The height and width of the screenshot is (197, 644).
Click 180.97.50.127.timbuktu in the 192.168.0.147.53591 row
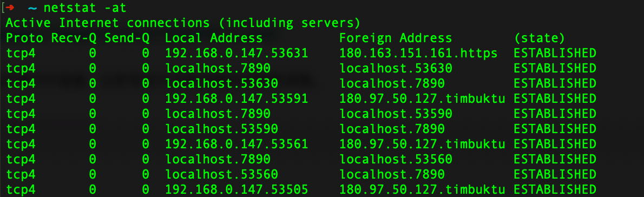[422, 99]
